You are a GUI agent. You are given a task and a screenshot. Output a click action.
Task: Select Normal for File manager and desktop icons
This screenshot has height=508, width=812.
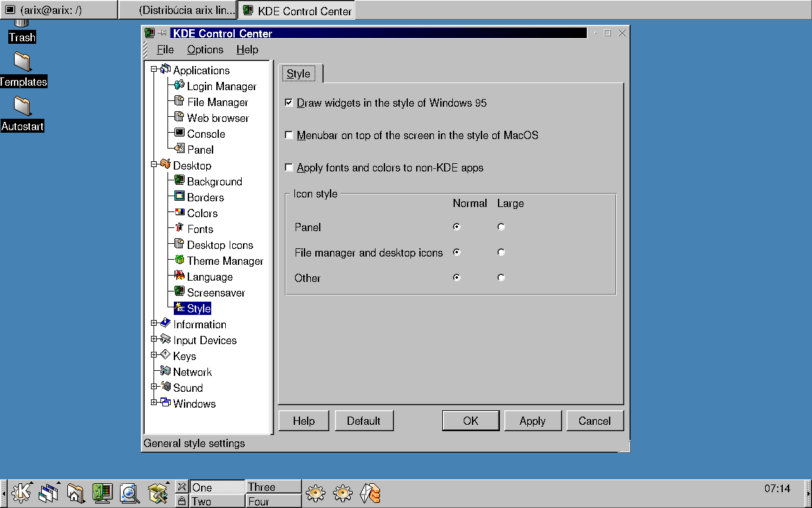457,252
